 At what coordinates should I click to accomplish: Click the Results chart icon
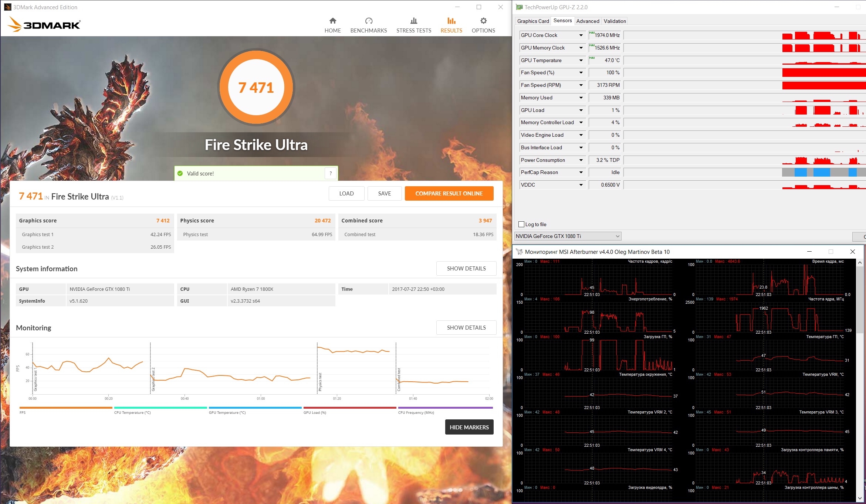[451, 21]
